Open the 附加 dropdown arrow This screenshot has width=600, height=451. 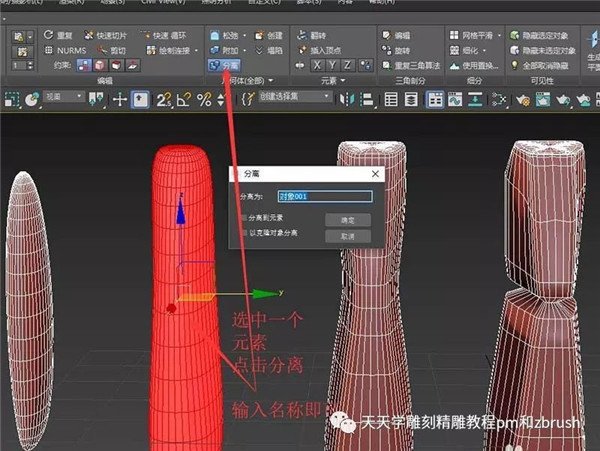(245, 50)
